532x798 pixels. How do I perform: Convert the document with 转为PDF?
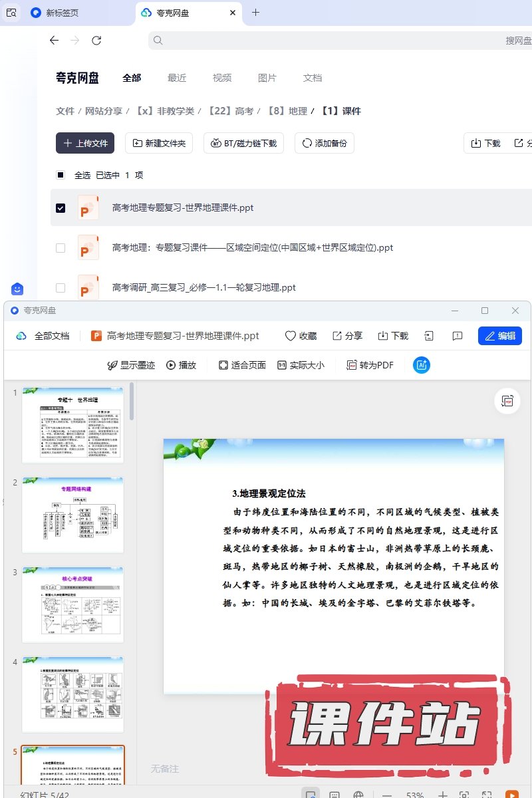point(370,365)
